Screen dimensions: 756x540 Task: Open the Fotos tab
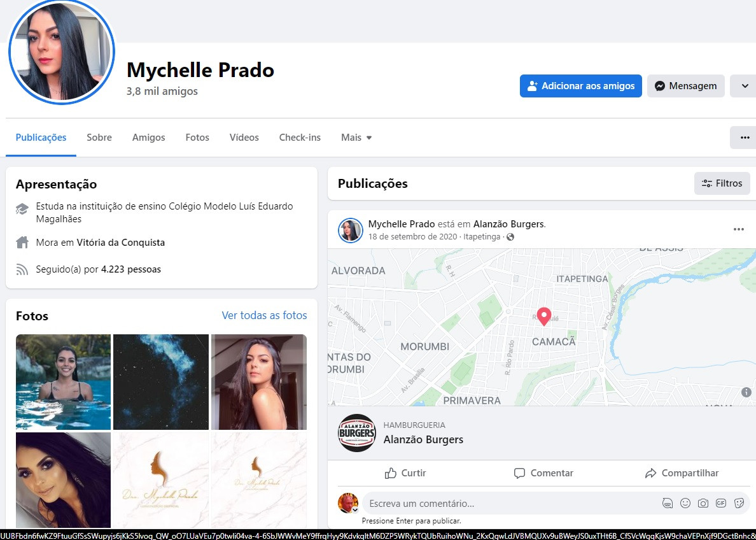197,138
